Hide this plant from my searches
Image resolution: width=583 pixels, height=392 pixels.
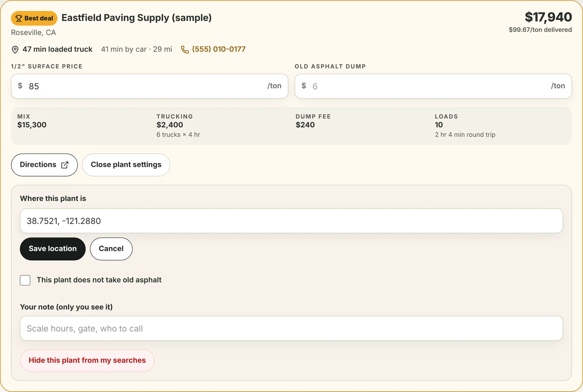[x=87, y=361]
